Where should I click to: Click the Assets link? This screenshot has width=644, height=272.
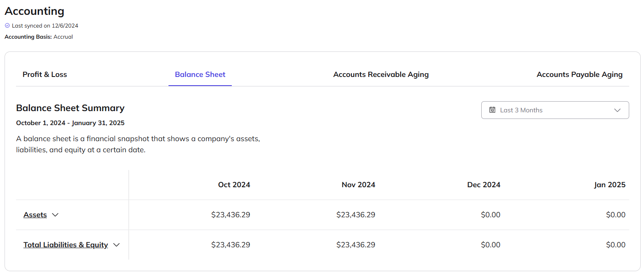click(35, 215)
